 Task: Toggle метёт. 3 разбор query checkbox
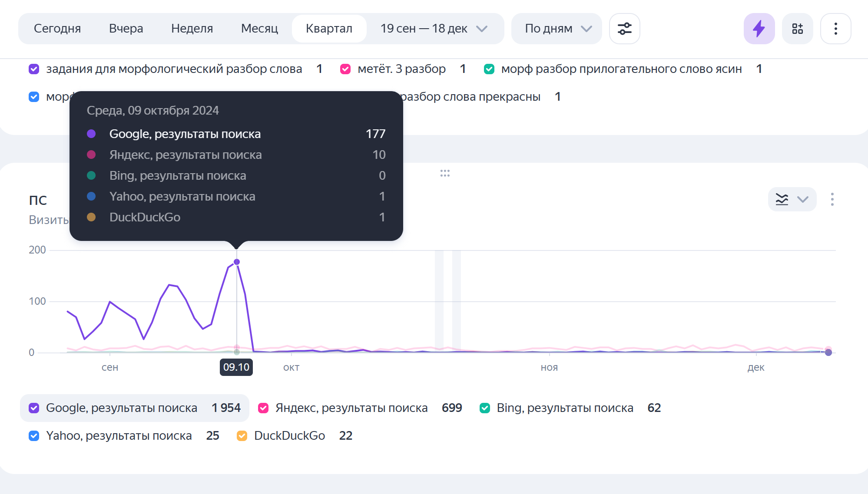(x=345, y=69)
